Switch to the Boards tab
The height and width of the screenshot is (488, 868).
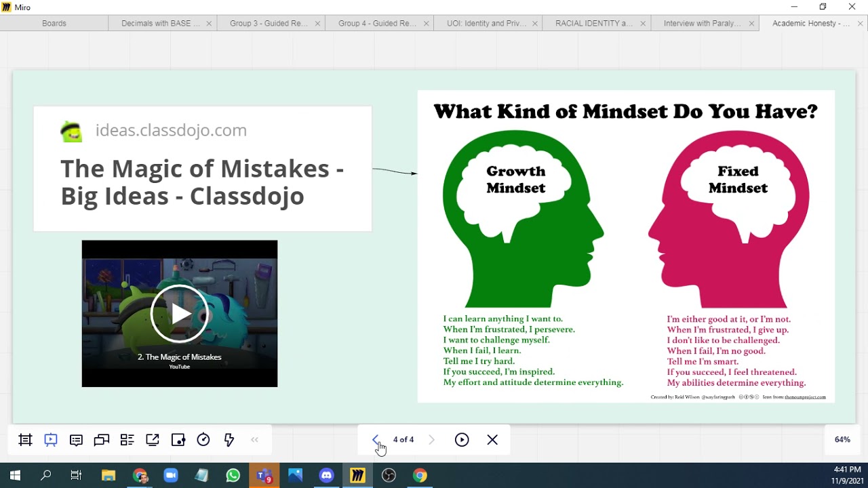tap(54, 23)
